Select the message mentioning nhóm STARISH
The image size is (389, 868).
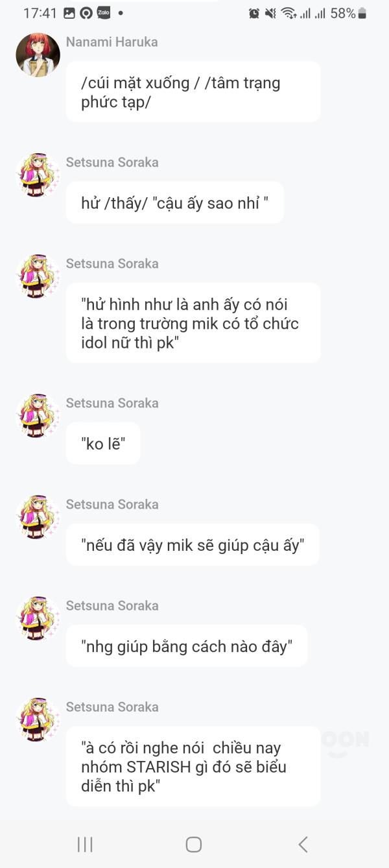pyautogui.click(x=193, y=767)
